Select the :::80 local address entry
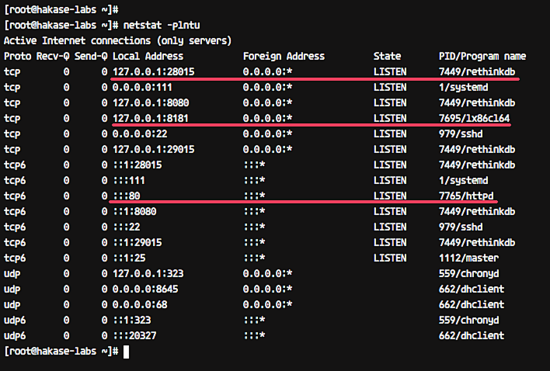This screenshot has height=371, width=550. (x=126, y=196)
